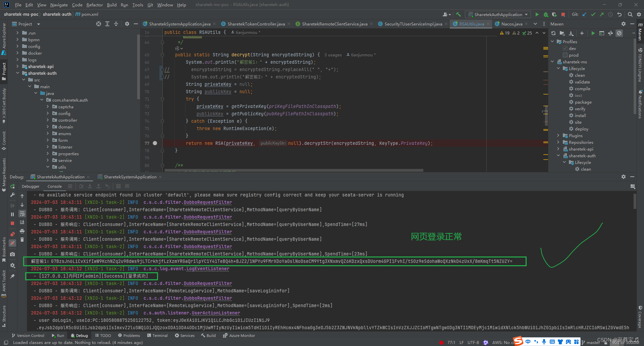Start debugging with the bug icon

(545, 14)
